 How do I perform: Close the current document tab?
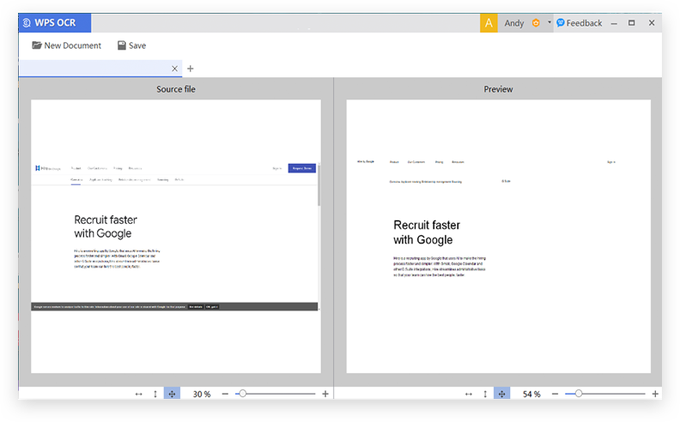click(174, 69)
